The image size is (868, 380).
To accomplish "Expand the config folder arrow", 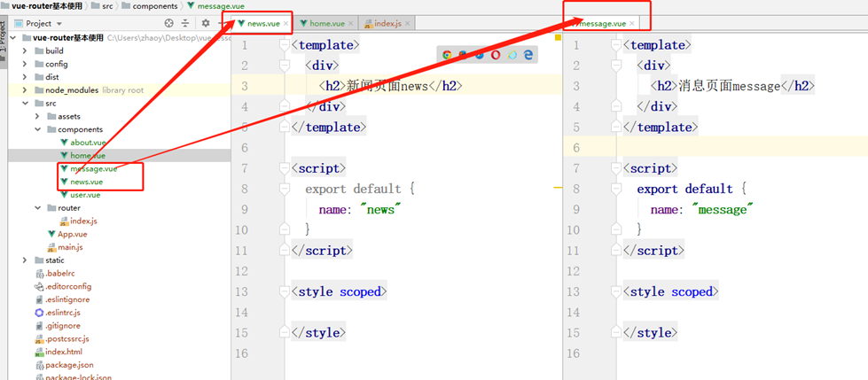I will [x=24, y=64].
